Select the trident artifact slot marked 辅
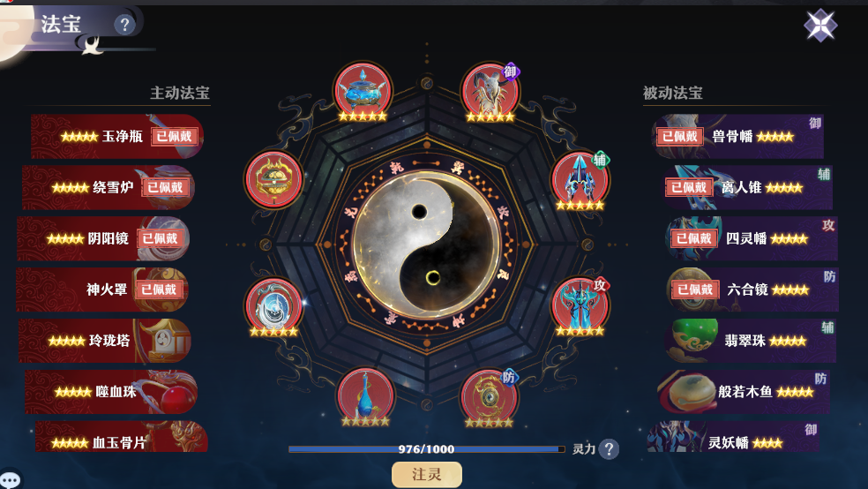The width and height of the screenshot is (868, 489). (580, 180)
